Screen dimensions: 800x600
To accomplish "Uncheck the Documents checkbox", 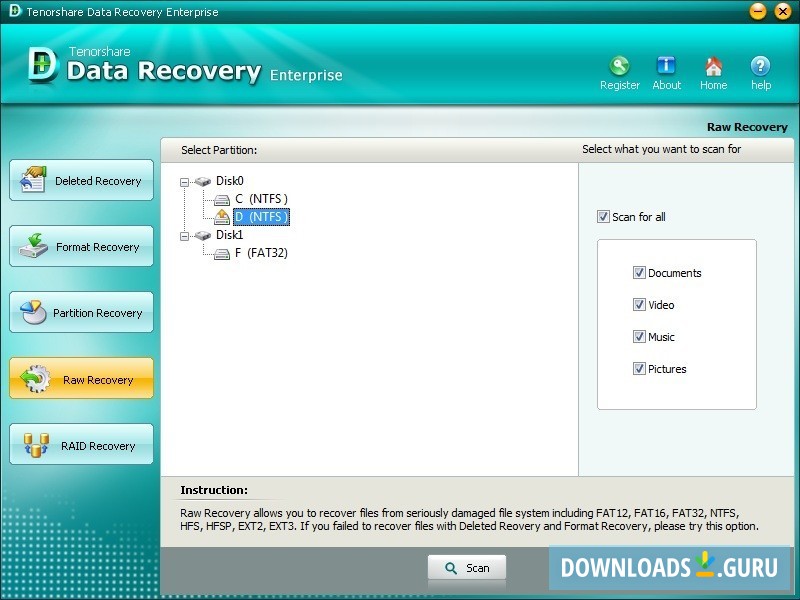I will (639, 272).
